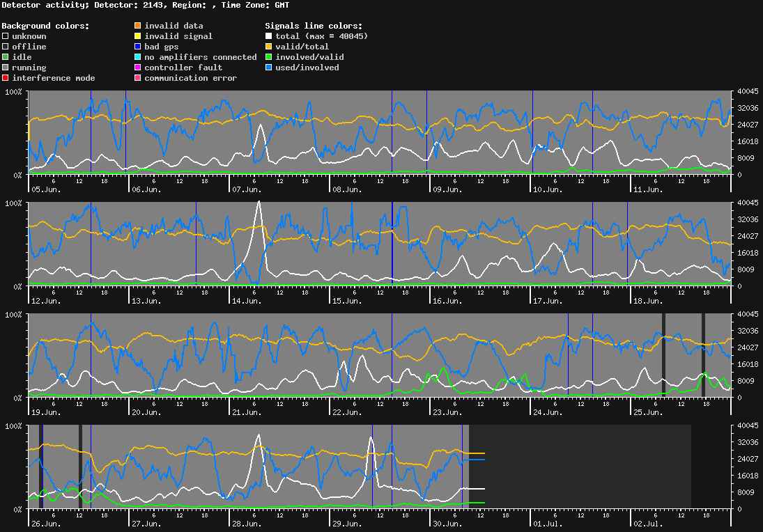The height and width of the screenshot is (532, 763).
Task: Click the 'communication error' legend label
Action: (191, 78)
